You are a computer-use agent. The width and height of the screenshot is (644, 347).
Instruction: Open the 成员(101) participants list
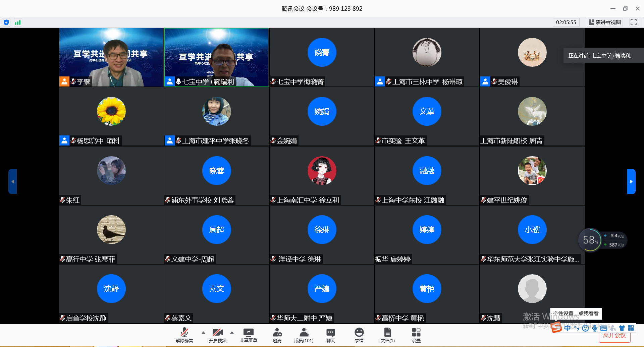click(304, 335)
